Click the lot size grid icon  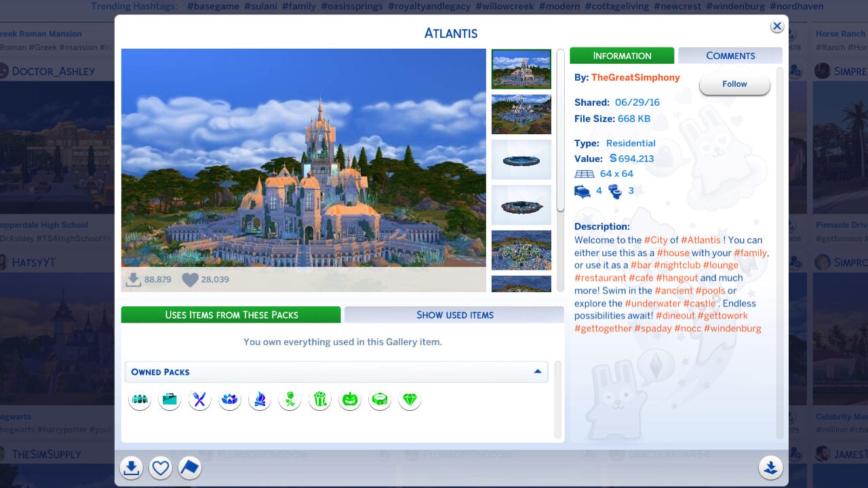click(x=584, y=174)
